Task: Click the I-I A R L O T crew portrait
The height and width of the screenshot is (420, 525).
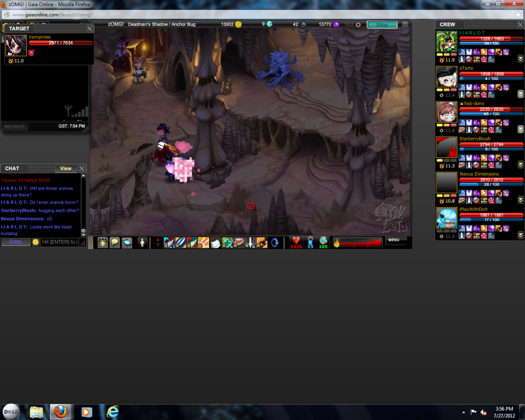Action: pos(447,42)
